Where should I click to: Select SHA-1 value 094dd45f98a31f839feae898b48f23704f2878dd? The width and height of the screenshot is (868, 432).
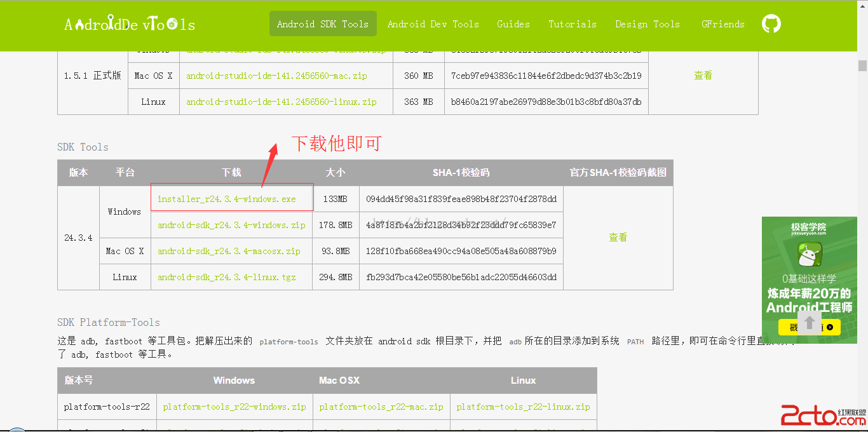click(x=461, y=199)
